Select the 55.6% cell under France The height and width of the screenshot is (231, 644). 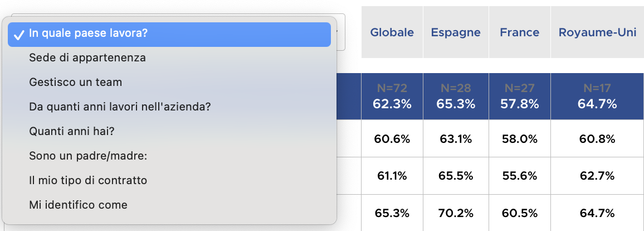(x=520, y=176)
